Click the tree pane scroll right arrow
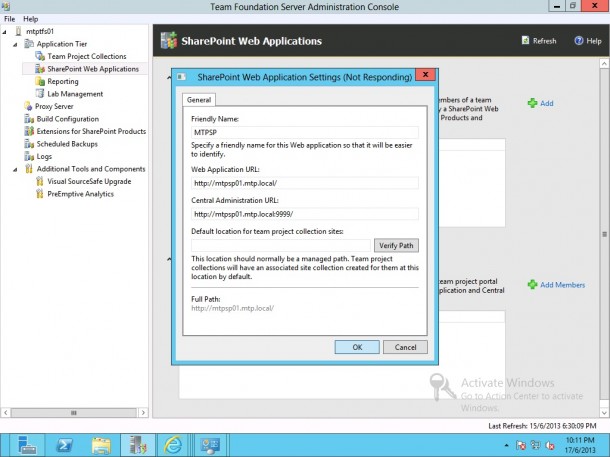Screen dimensions: 610x457 143,412
